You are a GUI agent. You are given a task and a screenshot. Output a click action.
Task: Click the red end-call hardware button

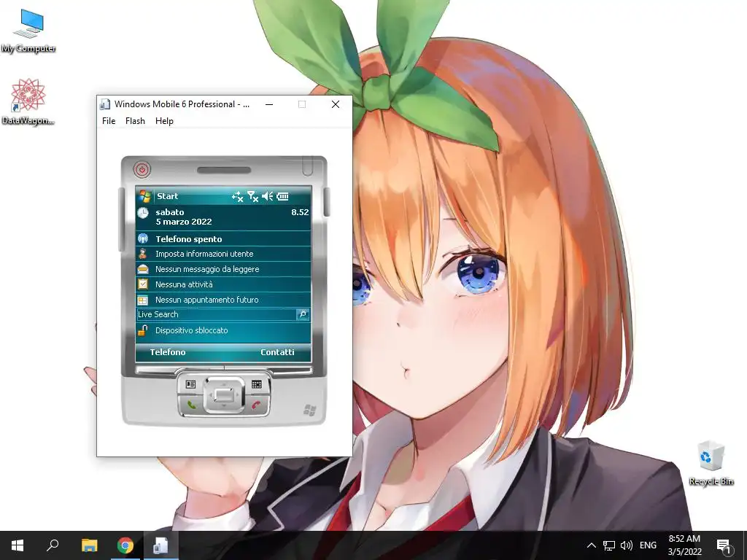pos(256,405)
